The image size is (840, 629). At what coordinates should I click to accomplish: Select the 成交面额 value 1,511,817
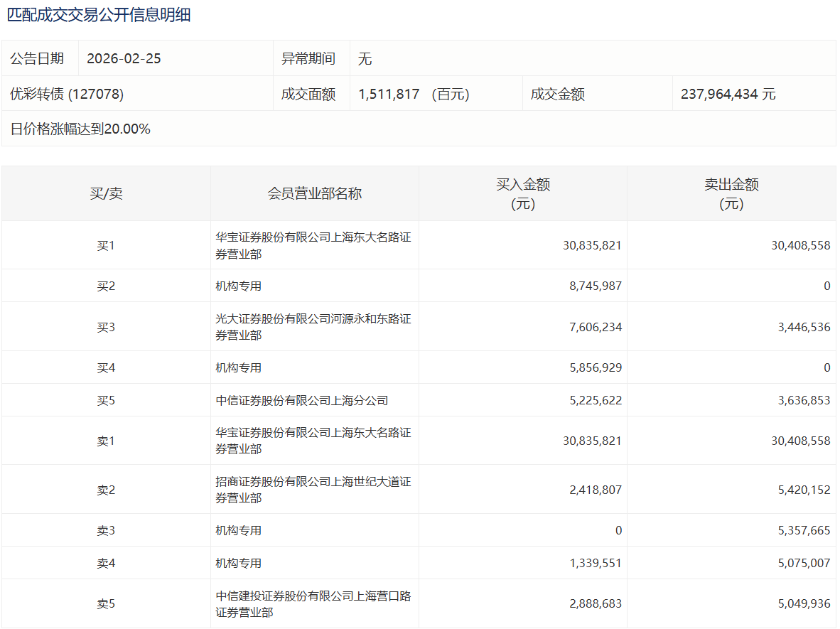coord(389,94)
